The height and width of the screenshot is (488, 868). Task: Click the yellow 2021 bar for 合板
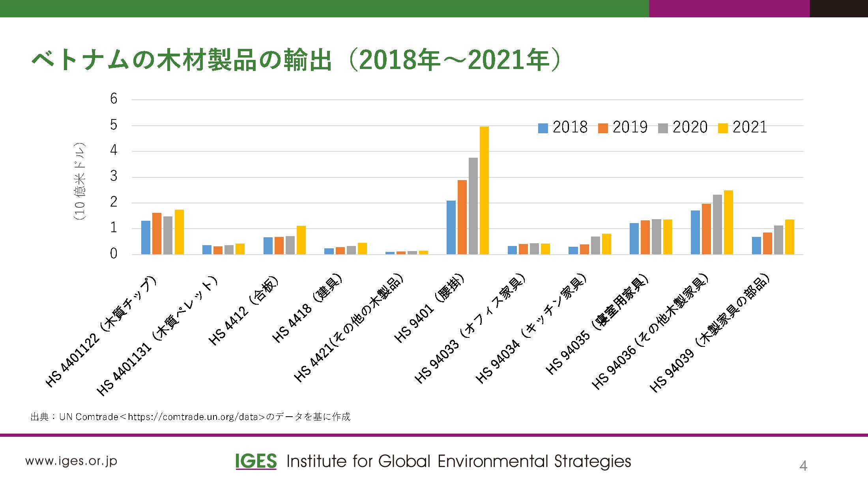pos(301,240)
